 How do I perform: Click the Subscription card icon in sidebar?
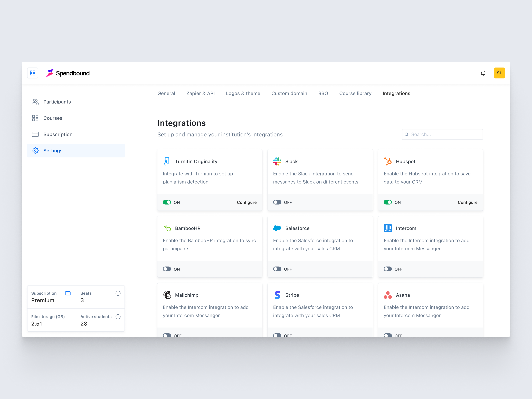coord(35,134)
